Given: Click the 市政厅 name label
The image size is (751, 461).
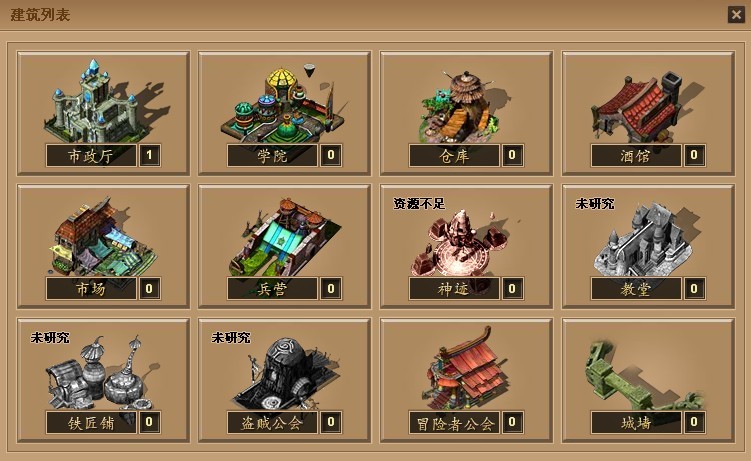Looking at the screenshot, I should pos(91,155).
